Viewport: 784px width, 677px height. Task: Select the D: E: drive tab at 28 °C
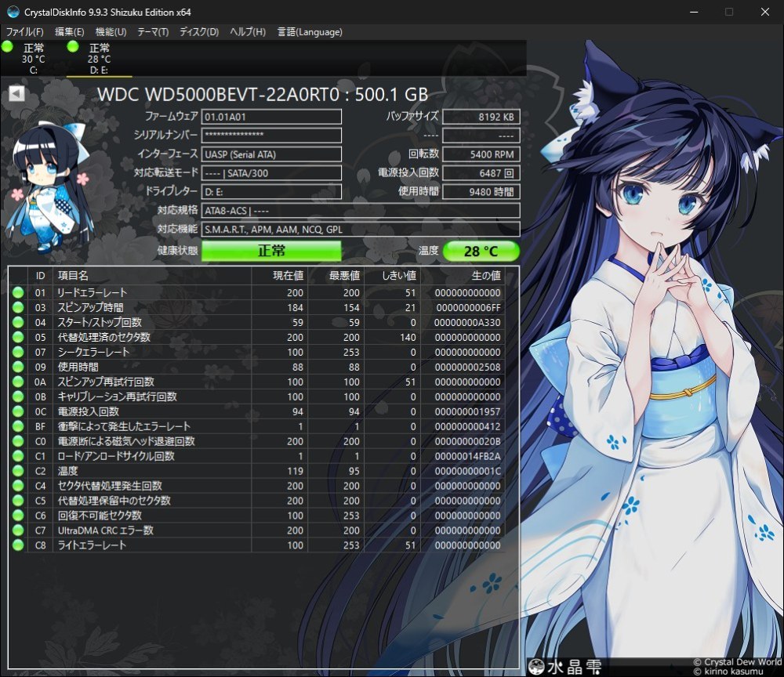point(99,59)
